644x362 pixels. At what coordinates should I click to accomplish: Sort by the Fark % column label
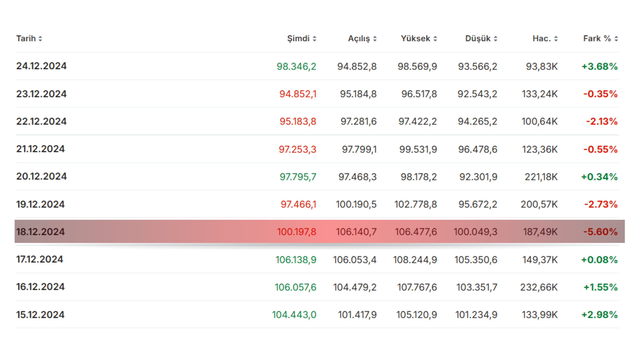[x=597, y=38]
